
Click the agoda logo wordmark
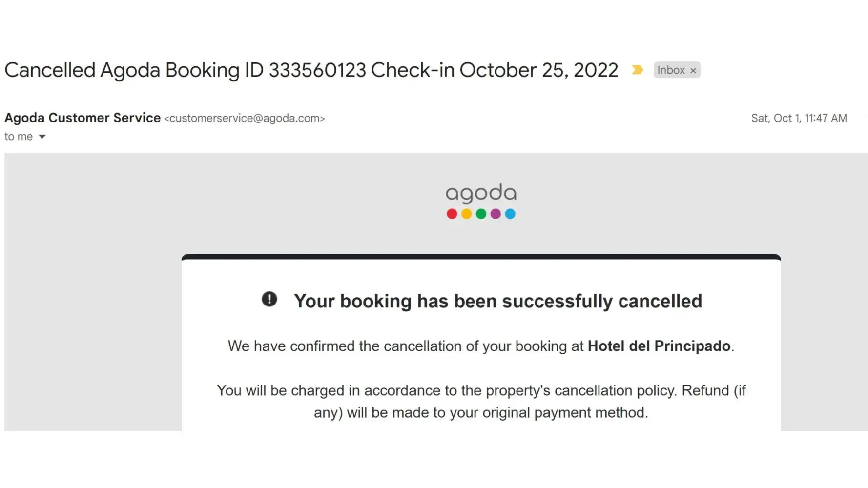pyautogui.click(x=481, y=193)
